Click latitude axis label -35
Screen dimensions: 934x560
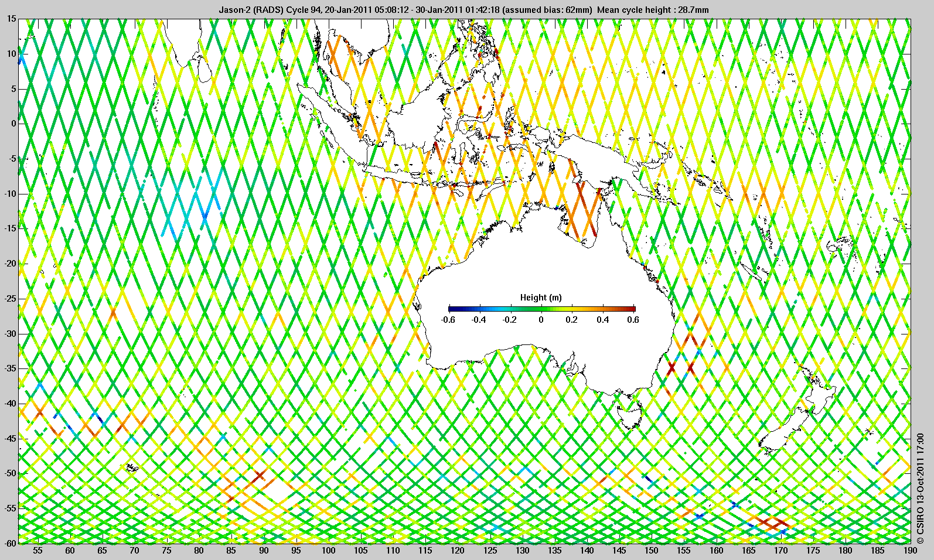11,368
